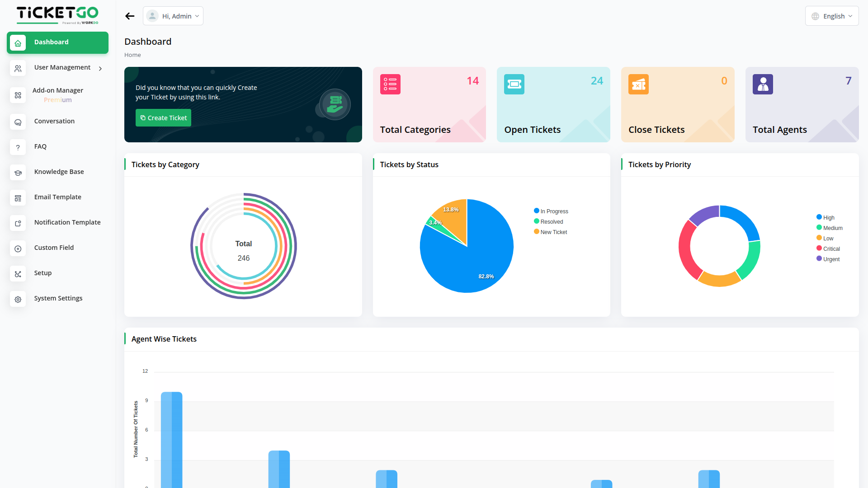Click the System Settings gear icon
Viewport: 868px width, 488px height.
point(18,299)
